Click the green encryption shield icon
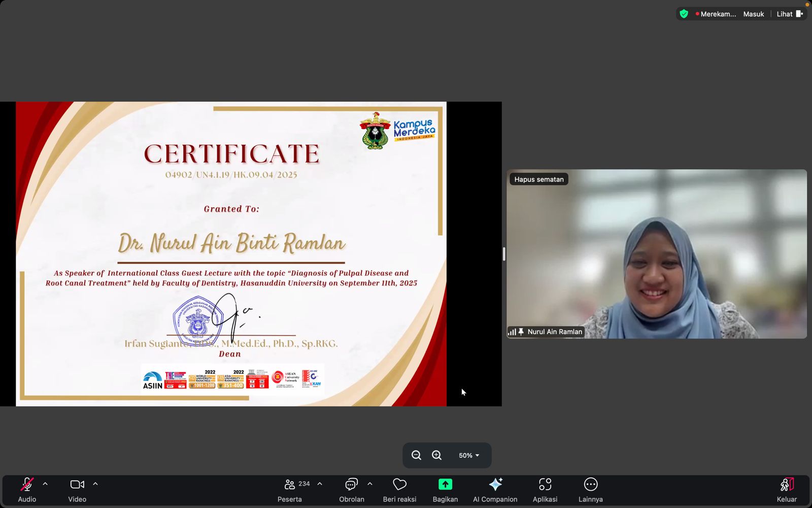 684,14
